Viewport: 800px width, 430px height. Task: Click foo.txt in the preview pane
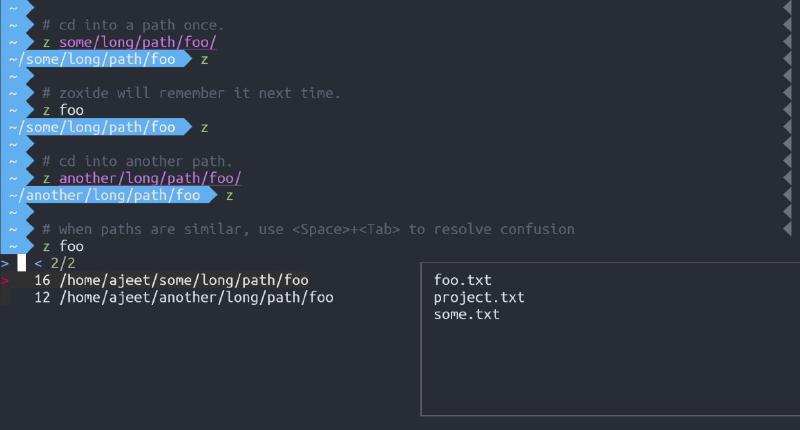point(462,280)
